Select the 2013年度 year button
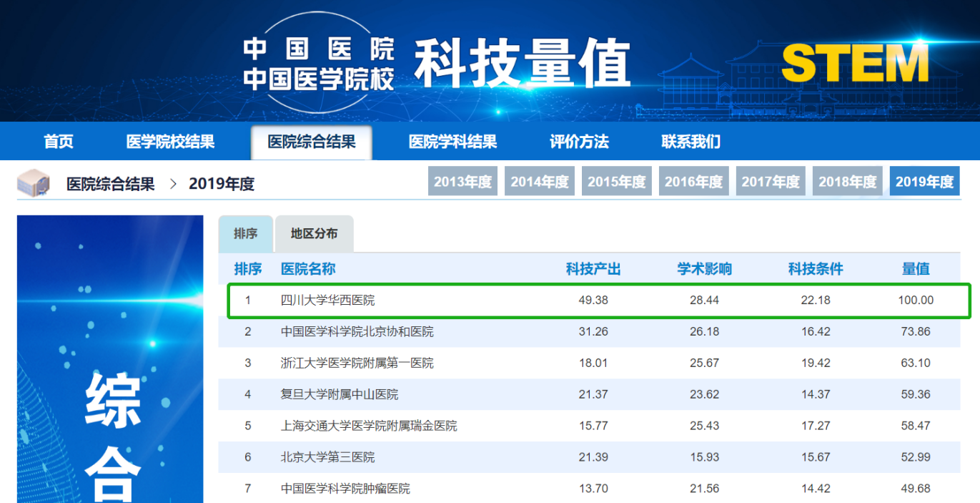The width and height of the screenshot is (980, 503). coord(463,181)
